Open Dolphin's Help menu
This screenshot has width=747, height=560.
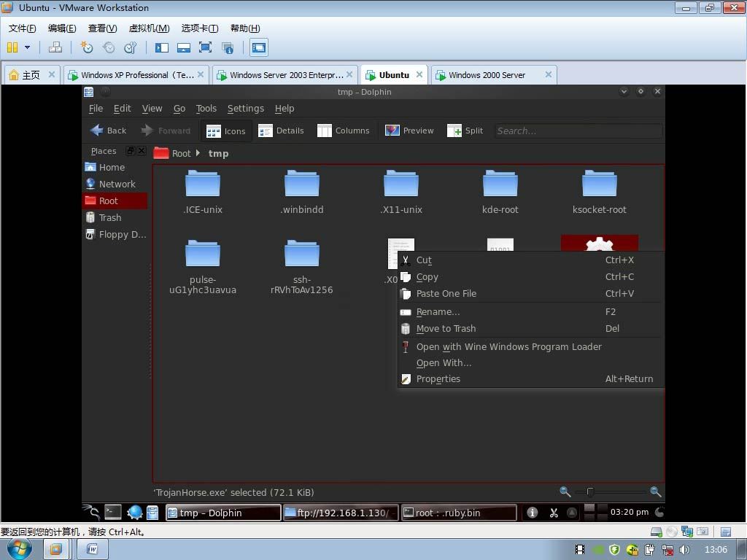tap(285, 109)
